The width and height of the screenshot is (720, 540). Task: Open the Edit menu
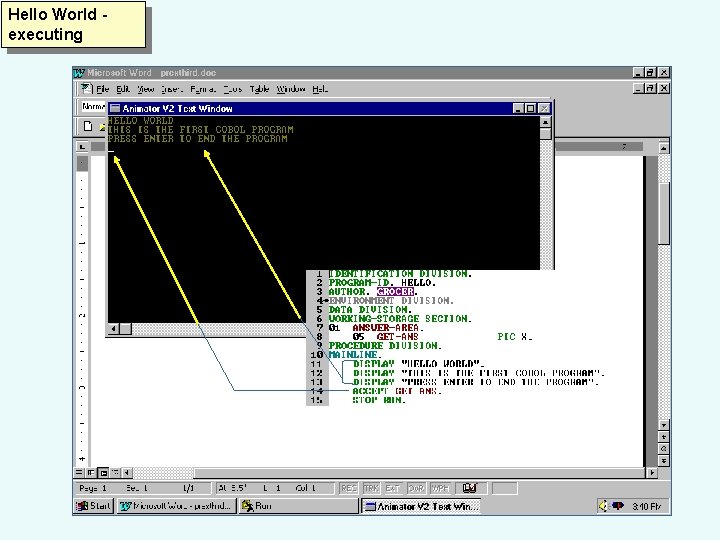pos(123,89)
